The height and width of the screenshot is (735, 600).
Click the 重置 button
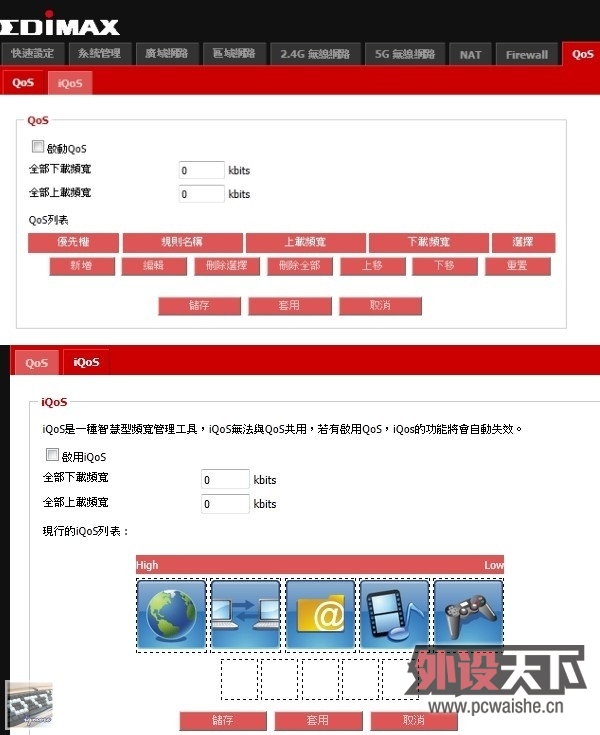pos(518,266)
